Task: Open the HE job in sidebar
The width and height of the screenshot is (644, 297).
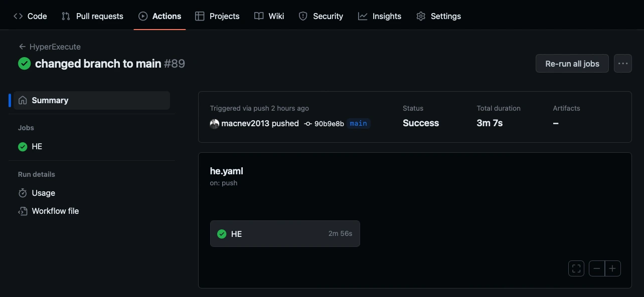Action: click(37, 147)
